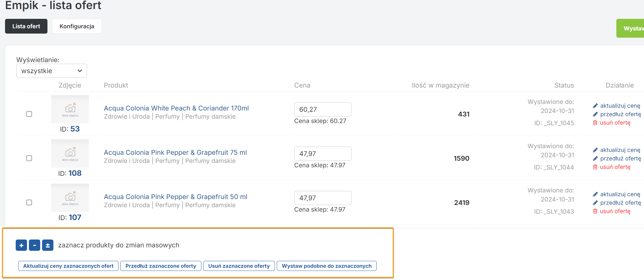Click Wystaw podobne do zaznaczonych button

coord(326,266)
